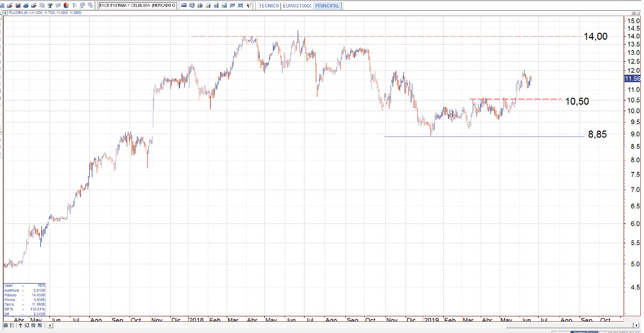
Task: Click the red save disk icon
Action: (17, 5)
